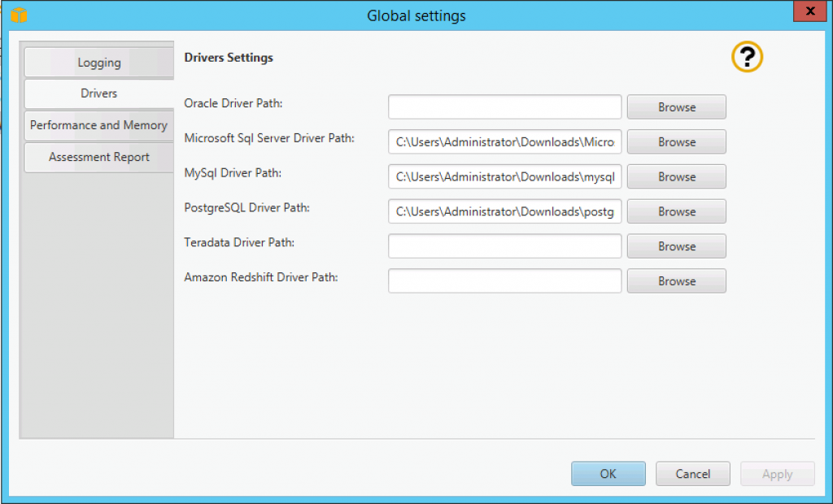The height and width of the screenshot is (504, 833).
Task: Confirm settings with the OK button
Action: 608,473
